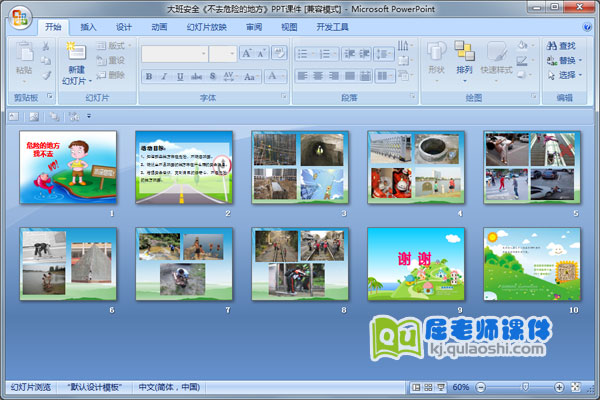Click the 60% zoom level text
The image size is (600, 400).
461,387
